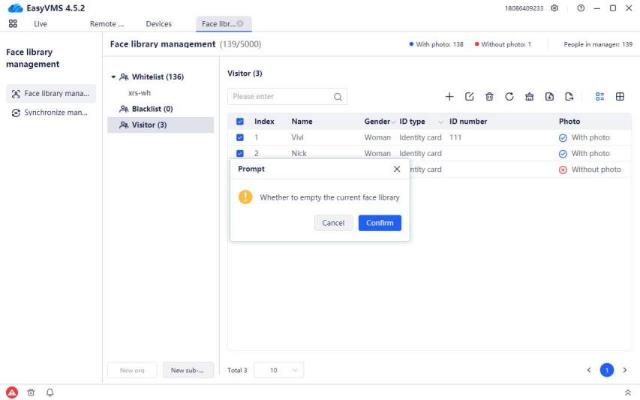Image resolution: width=640 pixels, height=400 pixels.
Task: Open the notification bell in status bar
Action: [x=50, y=392]
